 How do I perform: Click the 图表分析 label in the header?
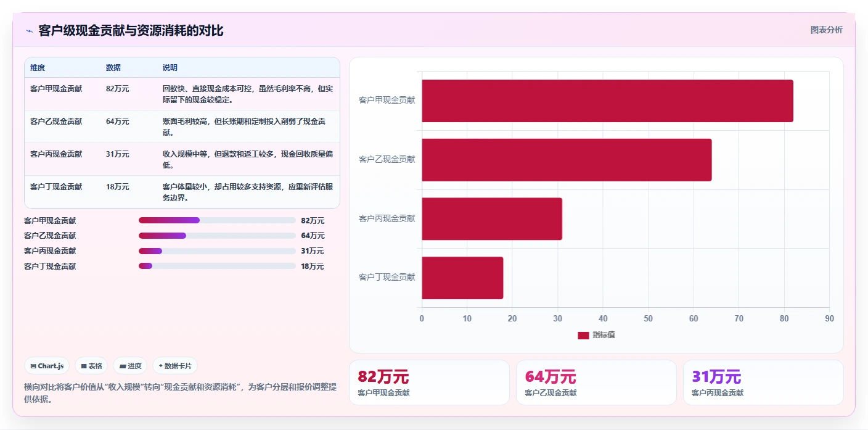tap(826, 30)
